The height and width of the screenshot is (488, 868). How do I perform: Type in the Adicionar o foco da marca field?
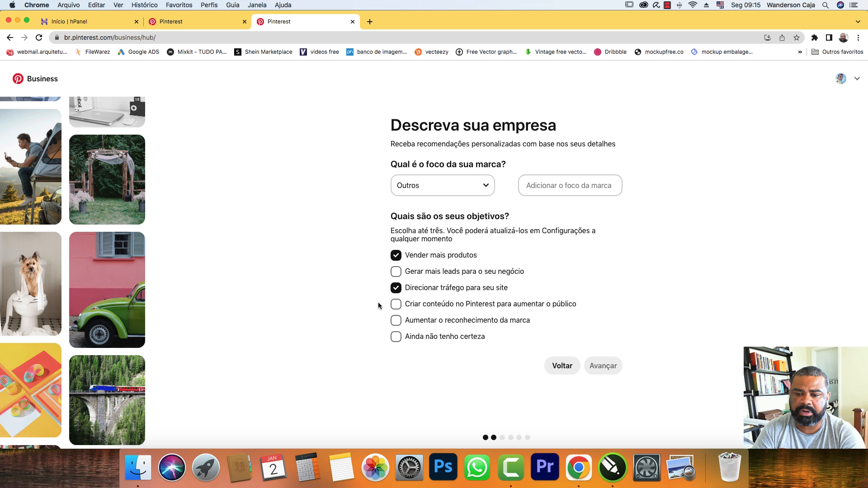(570, 185)
